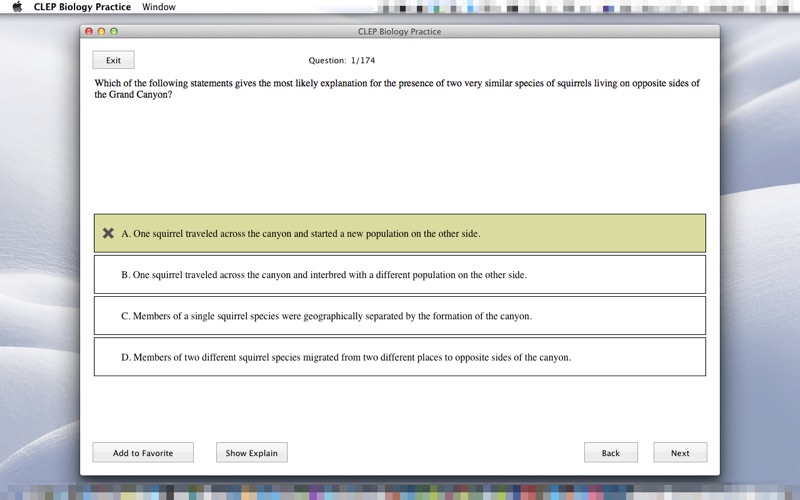Show the answer explanation
Viewport: 800px width, 500px height.
pyautogui.click(x=252, y=453)
